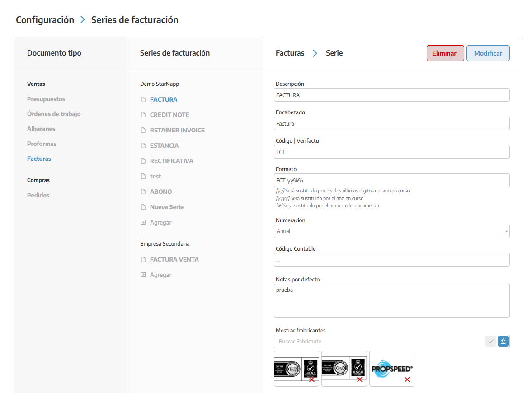
Task: Click breadcrumb chevron between Facturas and Serie
Action: (x=315, y=53)
